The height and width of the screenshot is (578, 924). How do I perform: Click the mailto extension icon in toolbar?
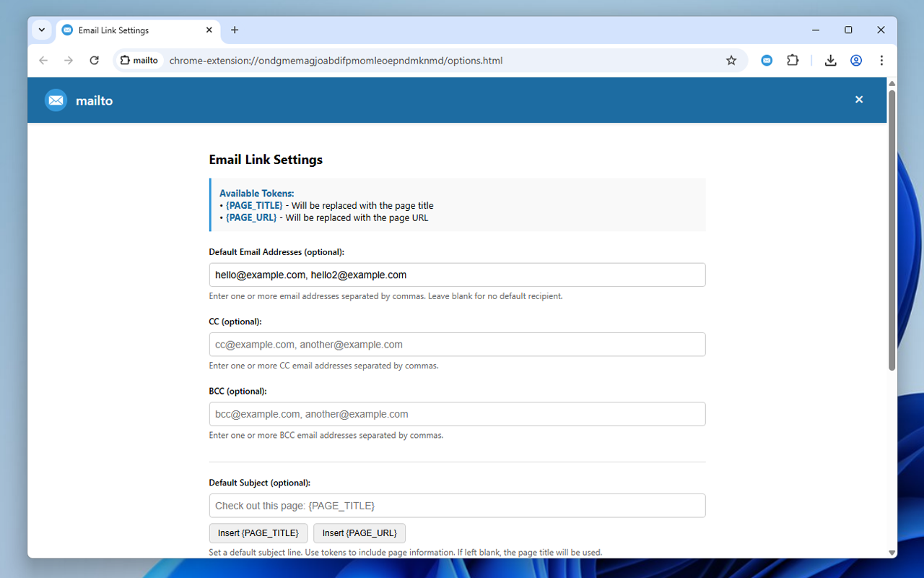click(767, 61)
